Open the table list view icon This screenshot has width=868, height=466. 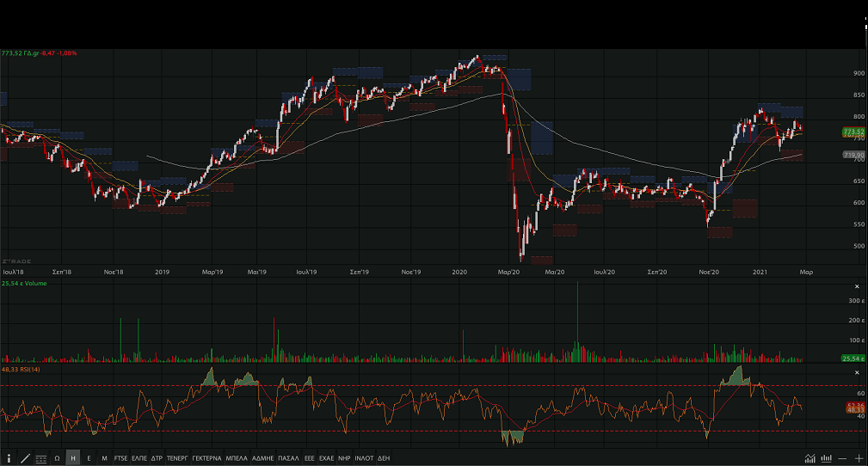[41, 458]
